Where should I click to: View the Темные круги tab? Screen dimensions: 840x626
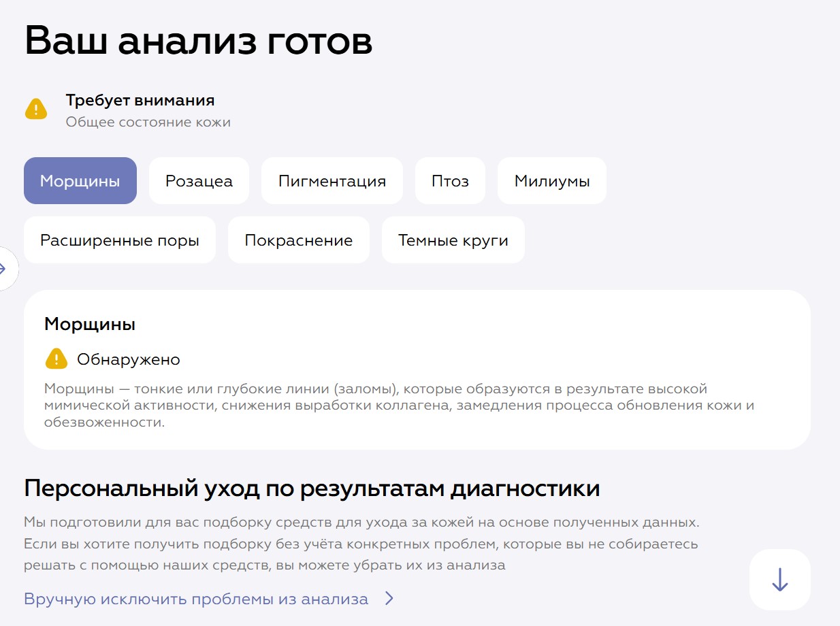tap(453, 240)
